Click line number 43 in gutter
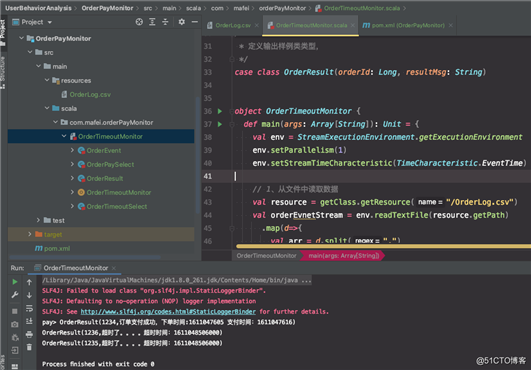 pos(208,202)
